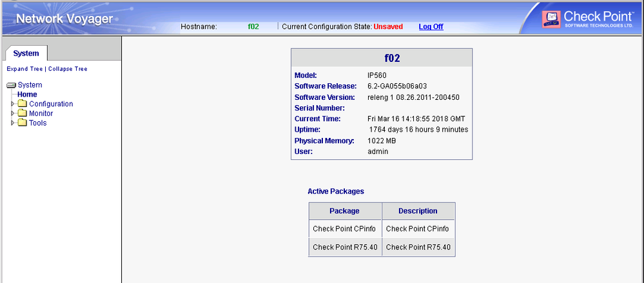Select the Home tree item
The image size is (644, 283).
(27, 95)
